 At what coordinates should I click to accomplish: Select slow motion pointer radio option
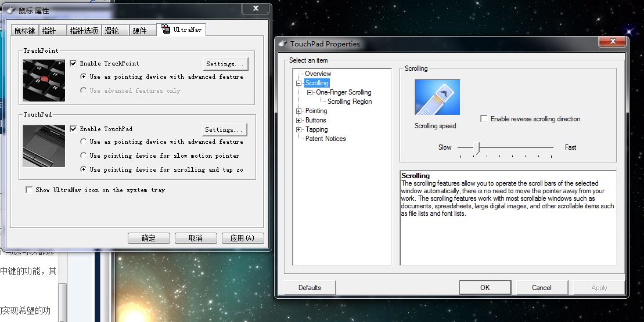[84, 155]
